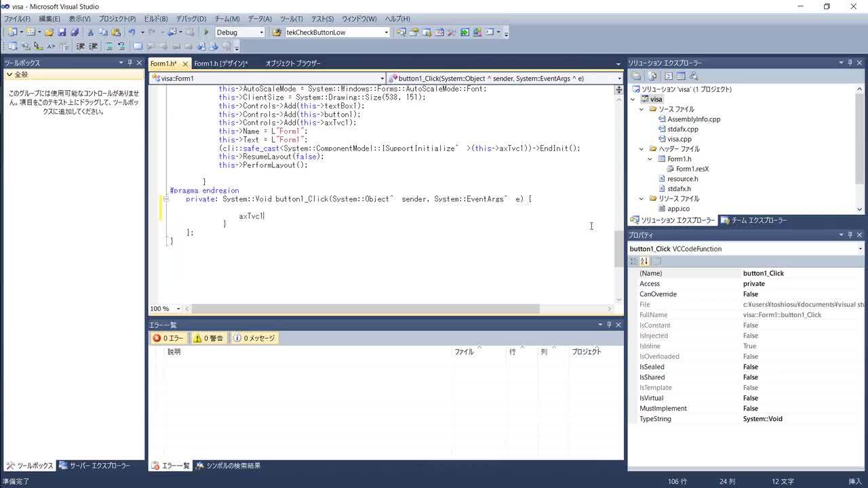Viewport: 868px width, 488px height.
Task: Click the editor's horizontal scrollbar
Action: pyautogui.click(x=366, y=309)
